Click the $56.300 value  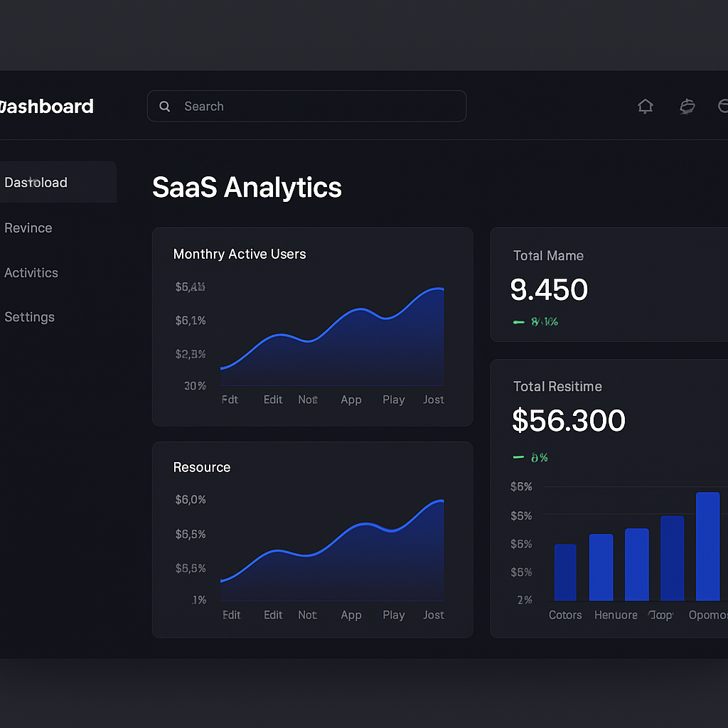pos(568,420)
